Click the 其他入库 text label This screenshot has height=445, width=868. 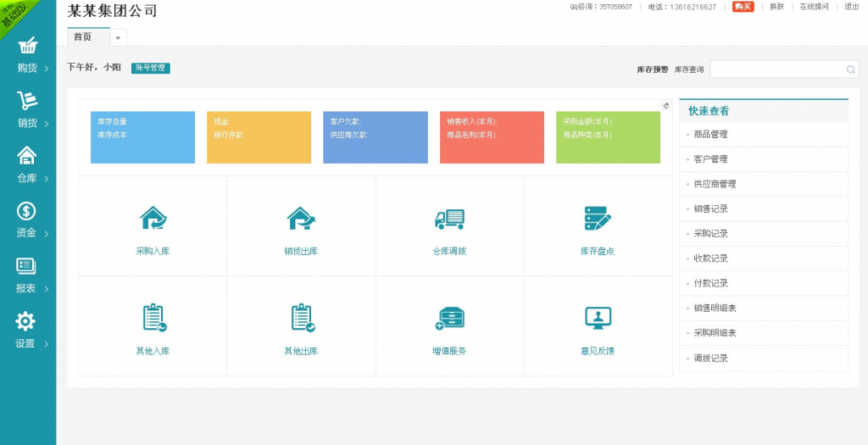click(x=153, y=351)
